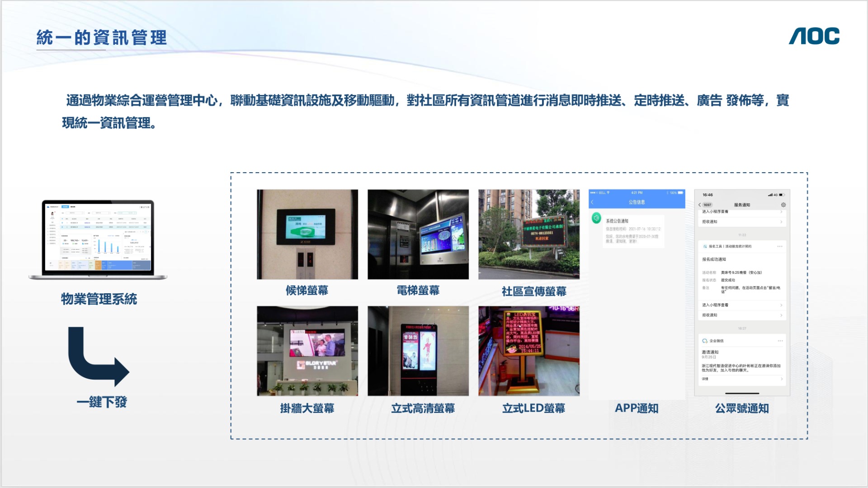Tap the back arrow in 公告信息 header
The width and height of the screenshot is (868, 488).
click(x=592, y=202)
